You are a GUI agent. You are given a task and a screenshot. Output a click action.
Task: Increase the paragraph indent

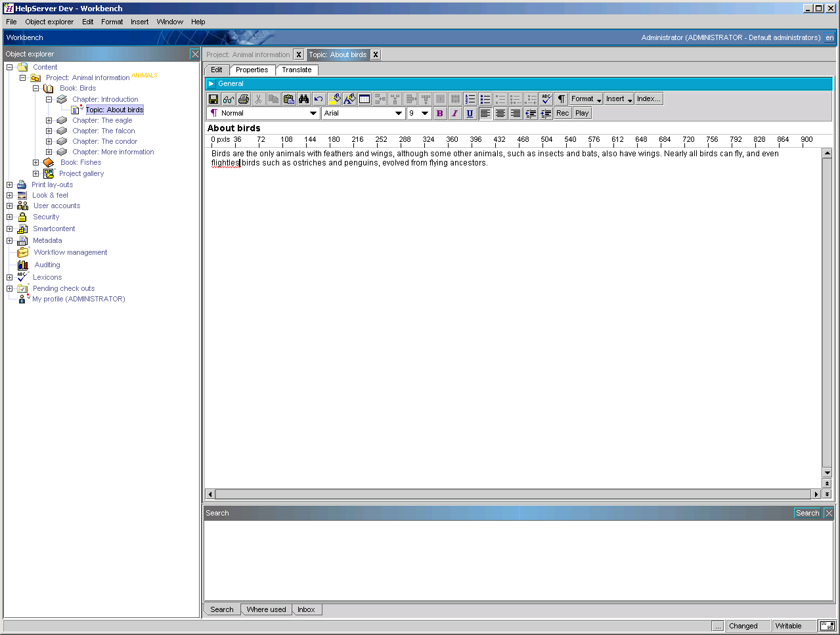click(546, 114)
